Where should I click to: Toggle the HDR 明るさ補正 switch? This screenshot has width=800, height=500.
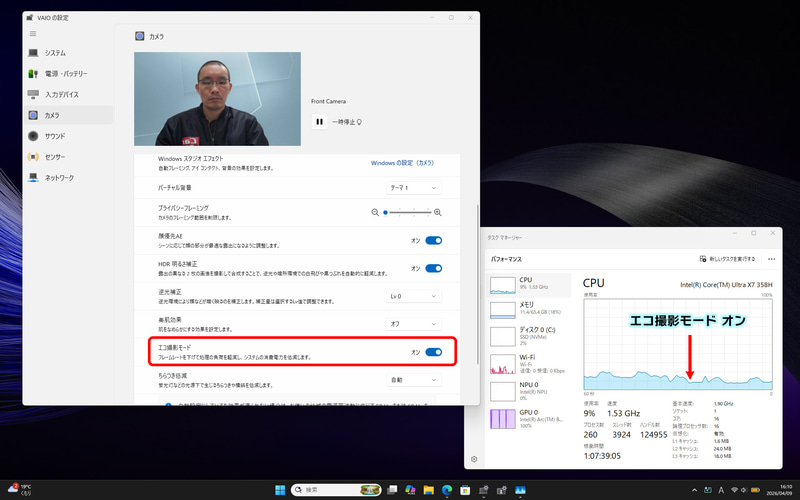click(434, 268)
